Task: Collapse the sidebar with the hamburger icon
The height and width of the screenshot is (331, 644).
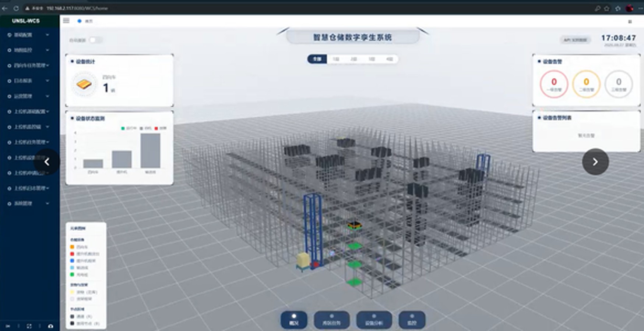Action: point(66,21)
